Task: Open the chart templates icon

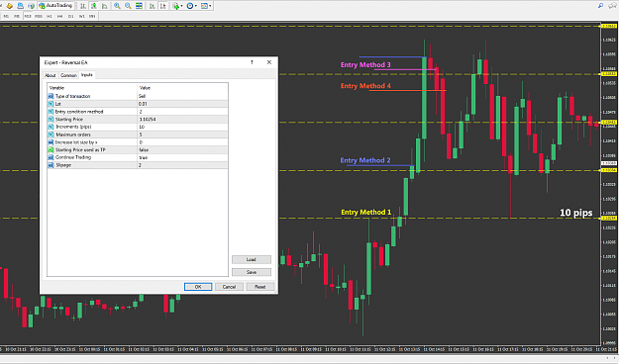Action: pos(204,6)
